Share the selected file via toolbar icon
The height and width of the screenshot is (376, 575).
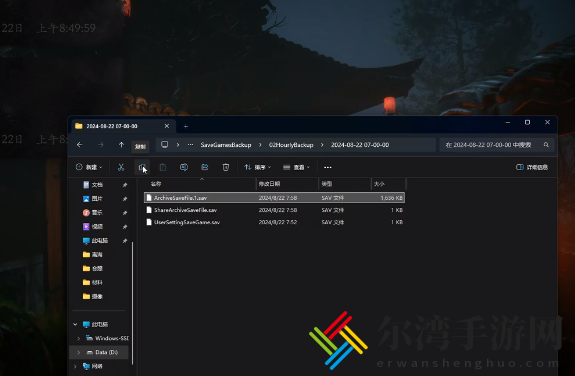pos(205,167)
